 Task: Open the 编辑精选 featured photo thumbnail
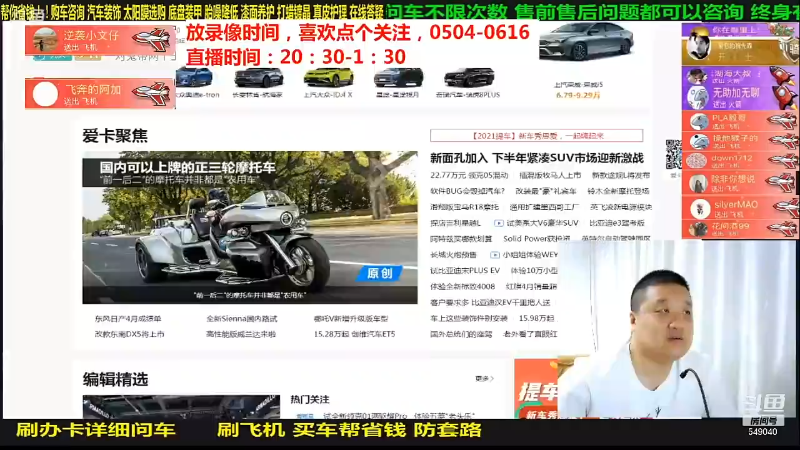coord(181,407)
